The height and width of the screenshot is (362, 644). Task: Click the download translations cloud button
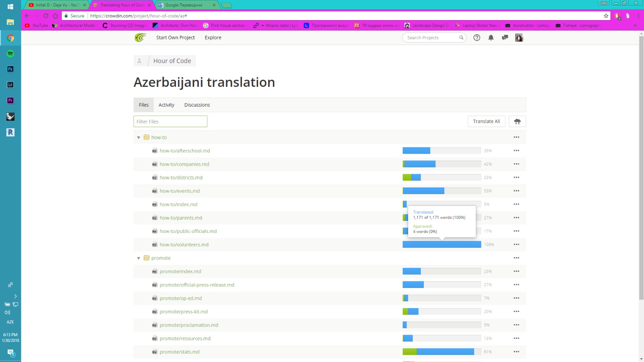(x=518, y=121)
